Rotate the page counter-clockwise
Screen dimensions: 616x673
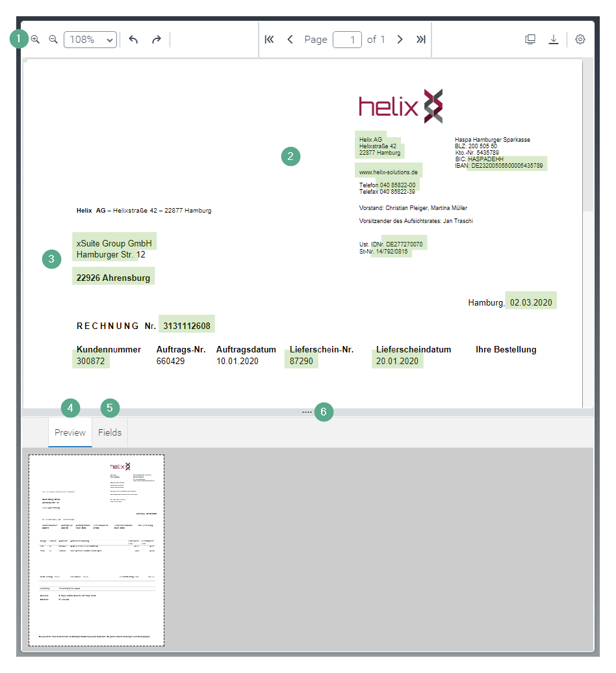click(133, 40)
